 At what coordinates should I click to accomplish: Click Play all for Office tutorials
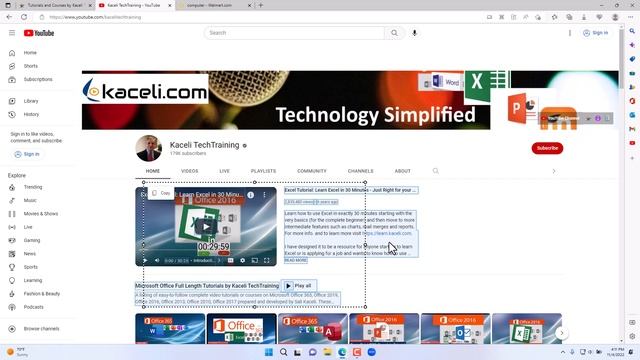pyautogui.click(x=298, y=286)
